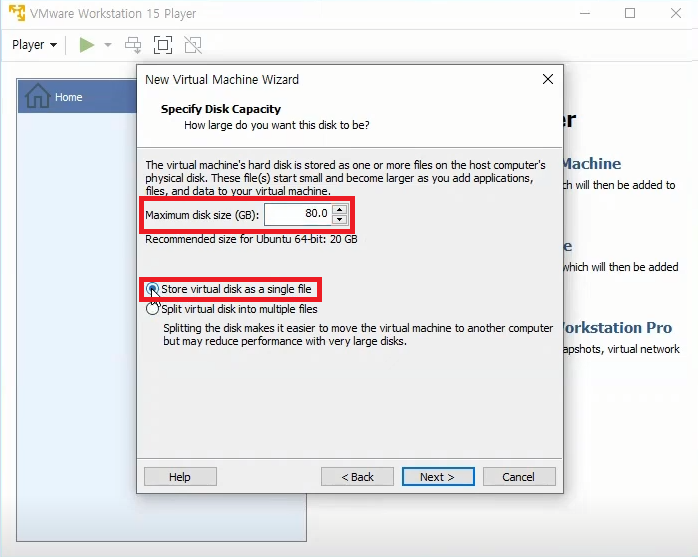The image size is (698, 557).
Task: Click the green Power On play icon
Action: pos(86,45)
